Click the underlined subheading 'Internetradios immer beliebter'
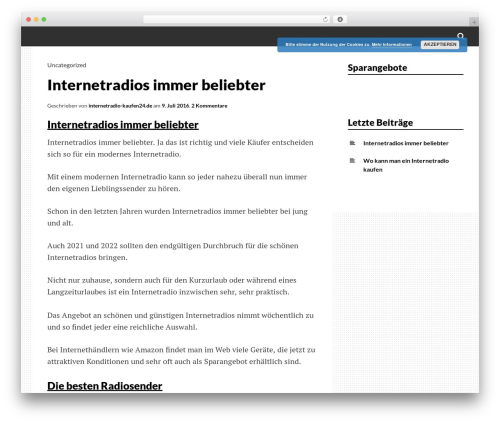500x423 pixels. [123, 125]
